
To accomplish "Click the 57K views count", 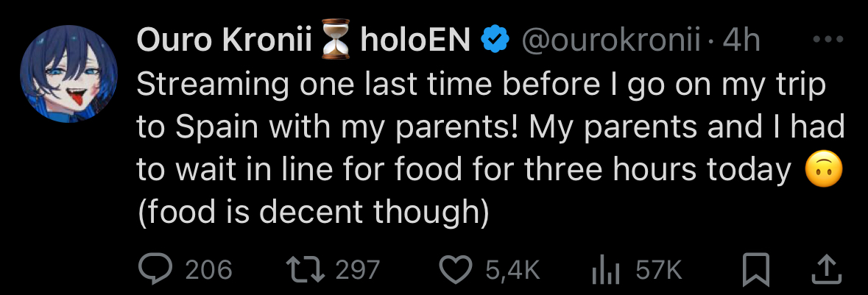I will (x=659, y=270).
